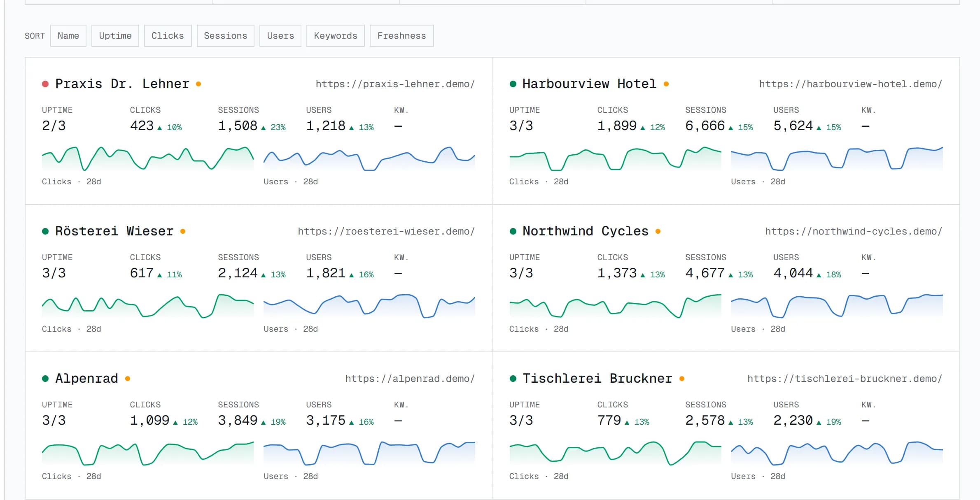Click orange warning dot after Rösterei Wieser

[183, 231]
